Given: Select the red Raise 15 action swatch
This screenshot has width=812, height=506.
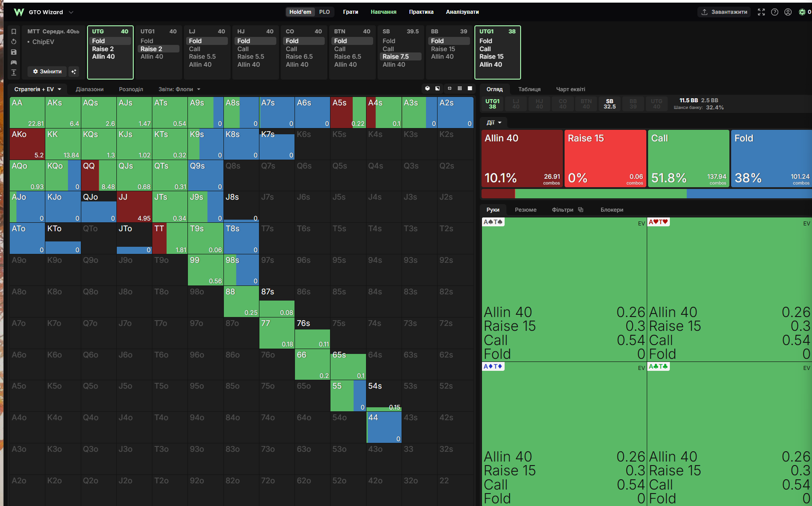Looking at the screenshot, I should click(605, 158).
